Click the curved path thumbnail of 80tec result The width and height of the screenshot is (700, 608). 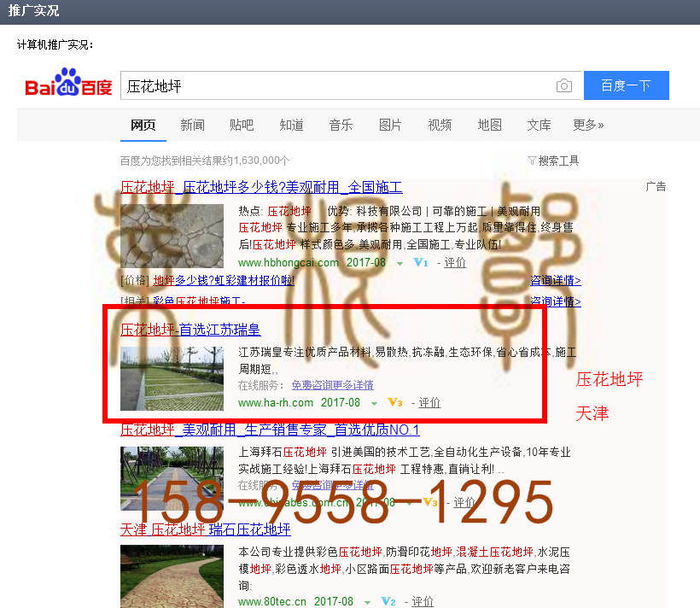point(172,576)
